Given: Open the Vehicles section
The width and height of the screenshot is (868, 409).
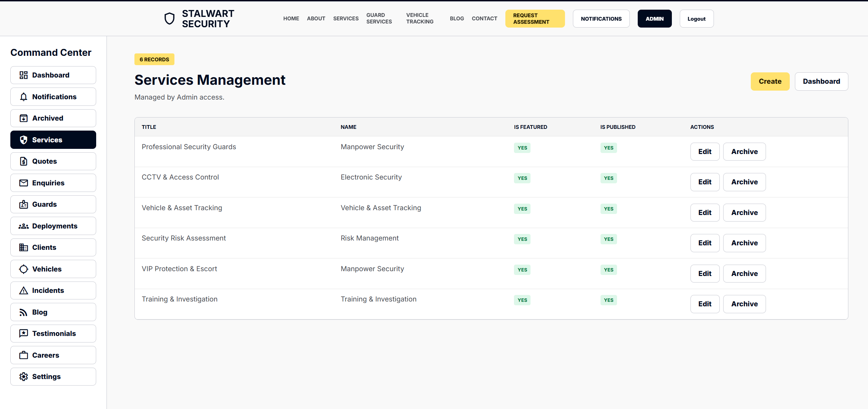Looking at the screenshot, I should pos(53,269).
